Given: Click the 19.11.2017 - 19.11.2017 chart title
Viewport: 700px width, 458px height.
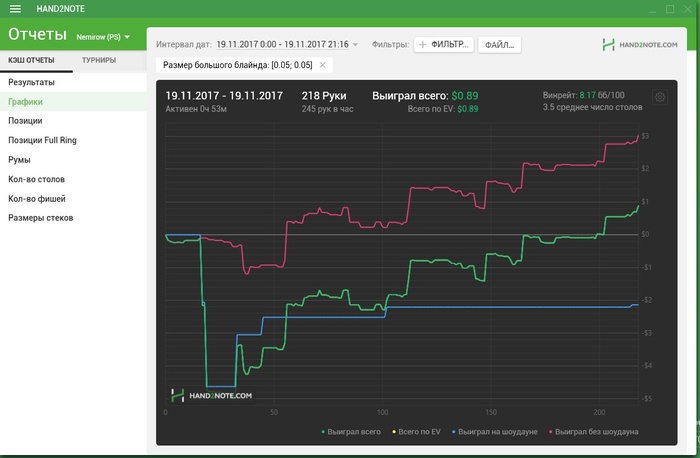Looking at the screenshot, I should pyautogui.click(x=224, y=96).
